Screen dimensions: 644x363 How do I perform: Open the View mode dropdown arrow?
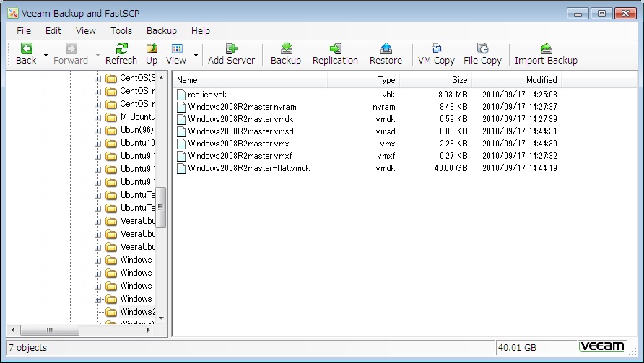(196, 55)
